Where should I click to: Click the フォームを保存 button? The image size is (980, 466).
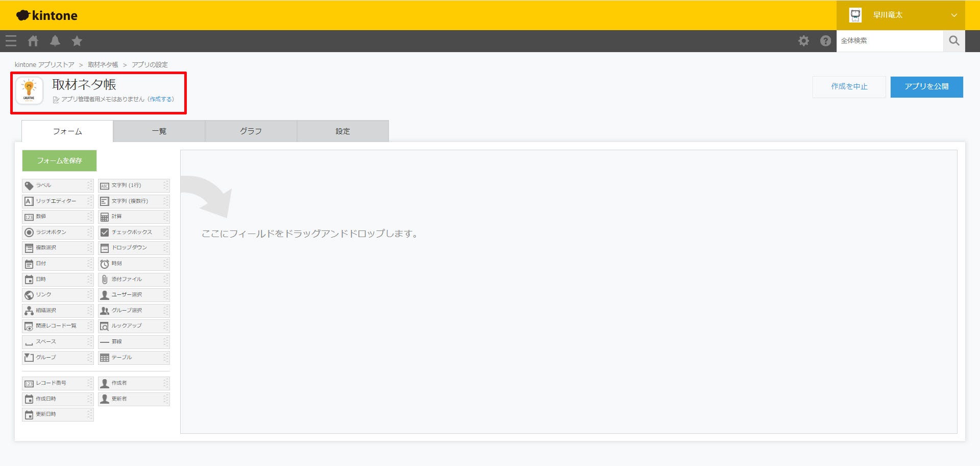pyautogui.click(x=59, y=160)
